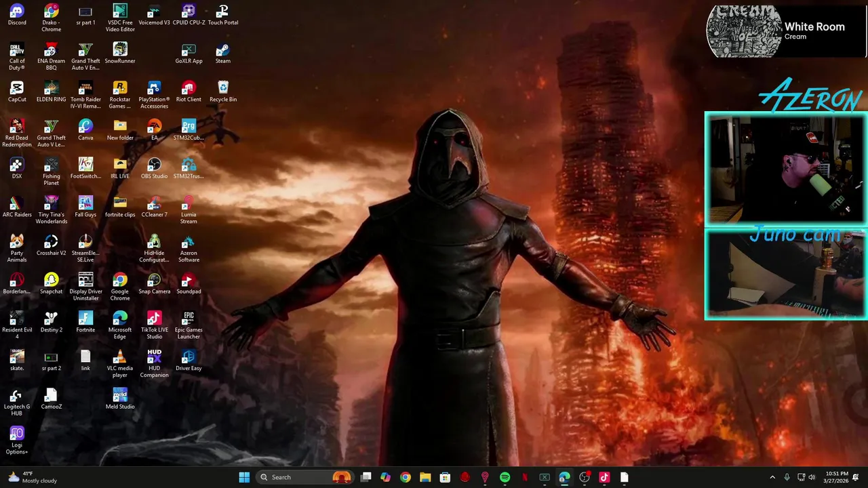Viewport: 868px width, 488px height.
Task: Select the Destiny 2 desktop icon
Action: click(51, 323)
